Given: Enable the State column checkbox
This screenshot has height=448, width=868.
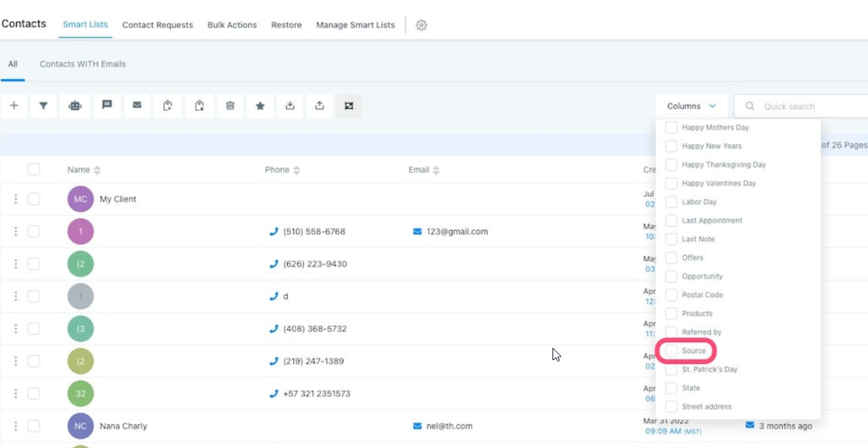Looking at the screenshot, I should click(671, 387).
